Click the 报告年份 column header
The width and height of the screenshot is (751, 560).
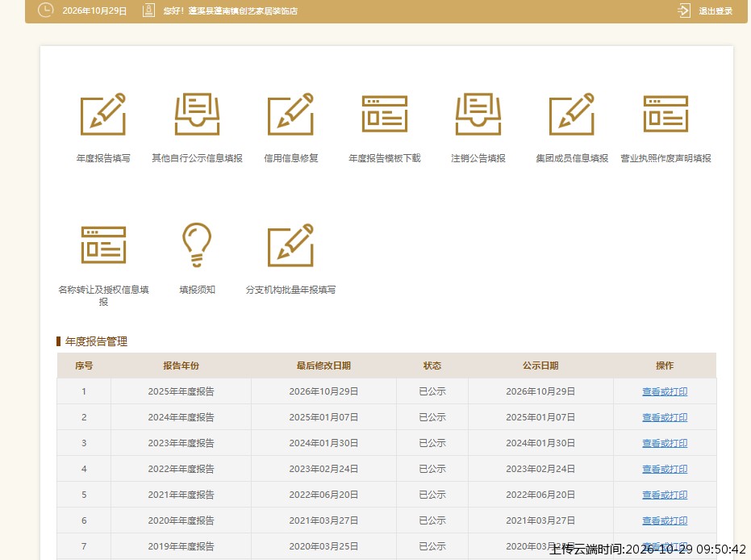181,366
